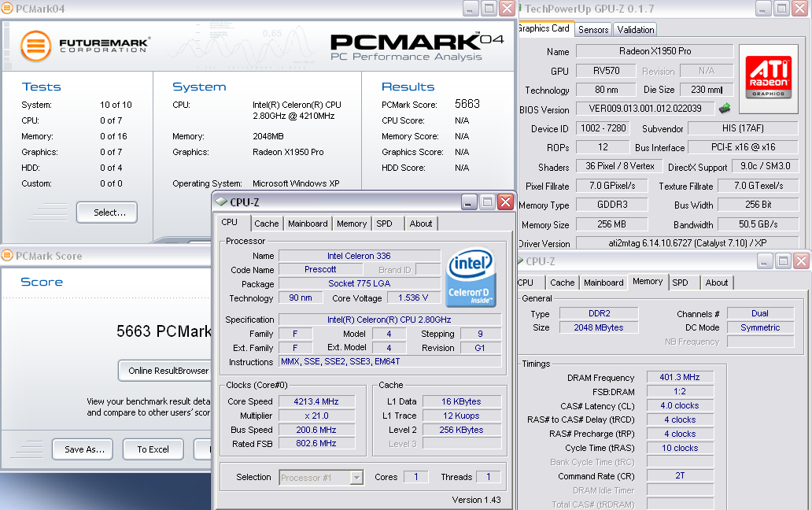Click the PCMark Score window title icon
Image resolution: width=812 pixels, height=510 pixels.
point(7,255)
